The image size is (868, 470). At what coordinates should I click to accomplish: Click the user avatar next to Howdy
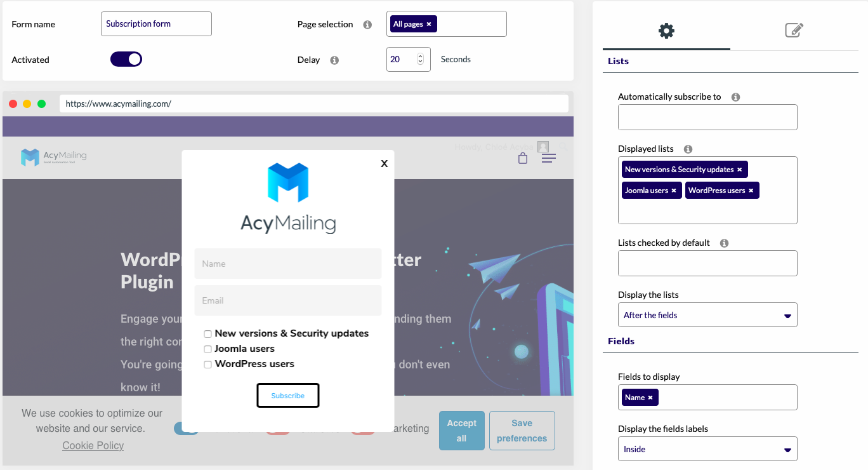(543, 147)
